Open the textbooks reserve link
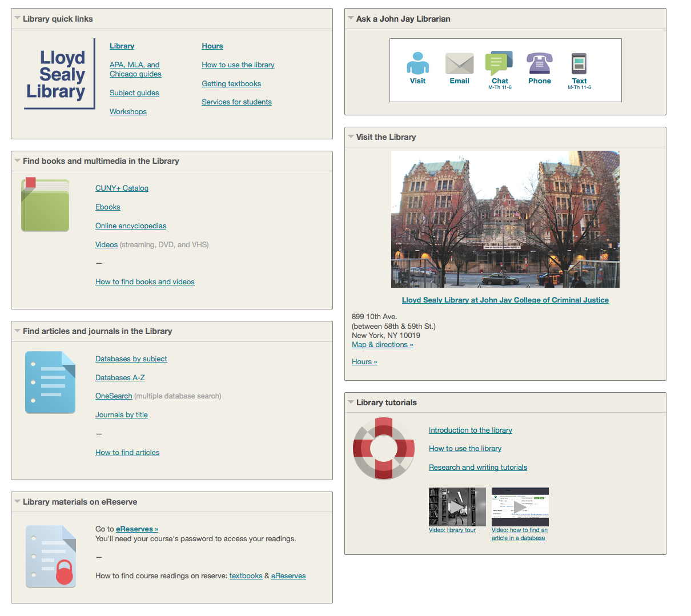The height and width of the screenshot is (616, 691). [x=246, y=575]
